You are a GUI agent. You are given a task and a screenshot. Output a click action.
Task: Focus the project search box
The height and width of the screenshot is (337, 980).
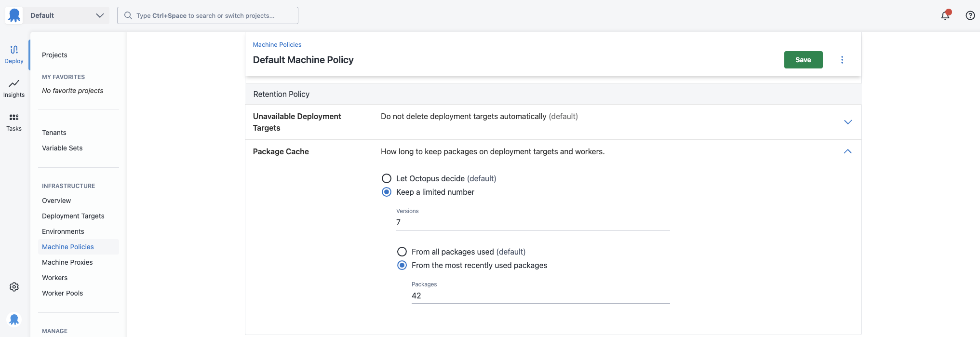pos(208,15)
